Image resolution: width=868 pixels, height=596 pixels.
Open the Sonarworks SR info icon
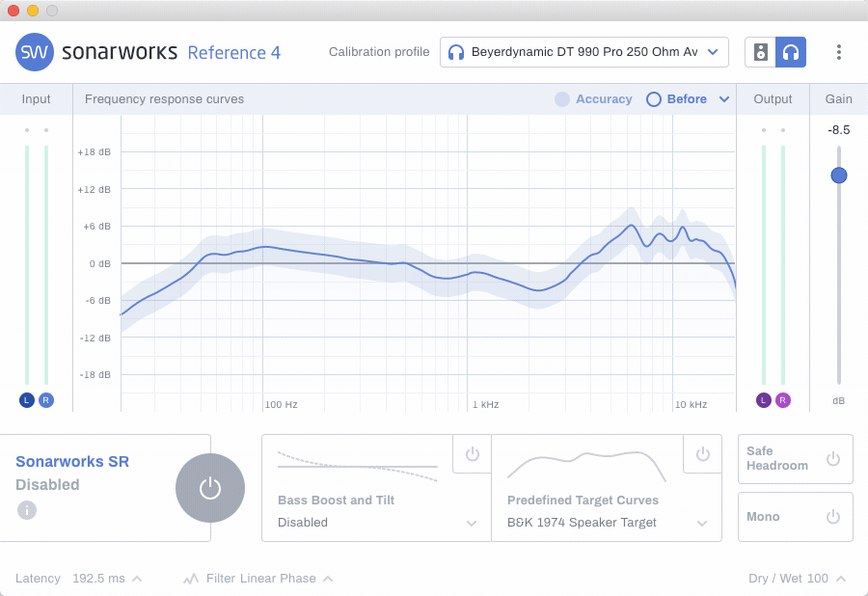[27, 509]
